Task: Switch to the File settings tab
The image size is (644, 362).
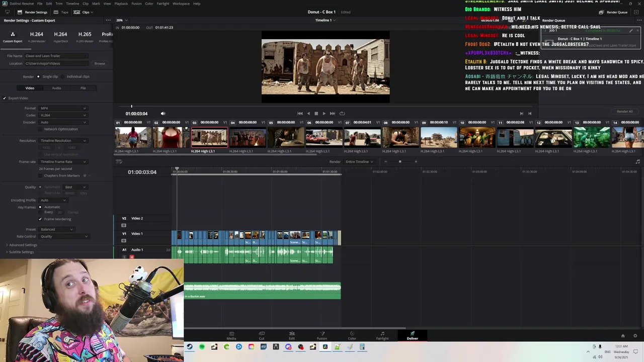Action: (x=83, y=88)
